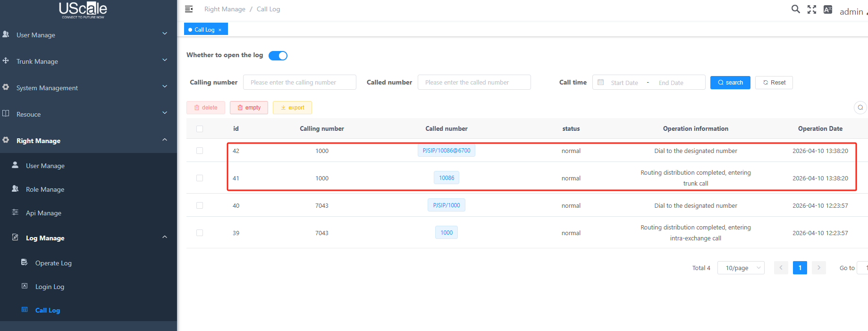Click Right Manage in the breadcrumb

point(225,9)
